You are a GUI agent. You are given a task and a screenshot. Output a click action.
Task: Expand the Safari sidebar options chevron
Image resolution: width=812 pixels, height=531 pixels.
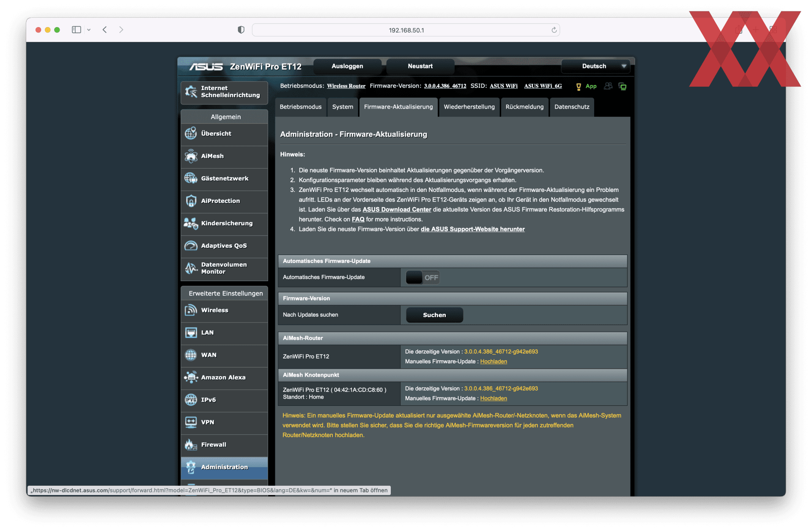[89, 30]
